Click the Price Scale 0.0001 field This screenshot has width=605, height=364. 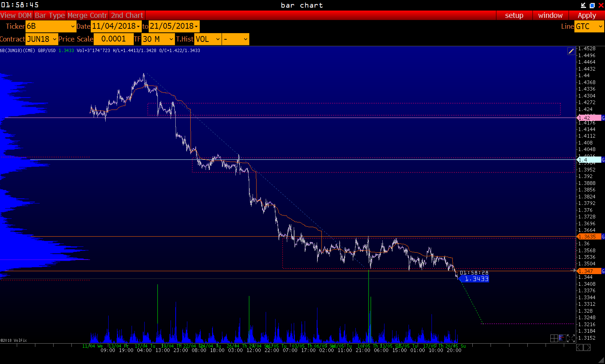point(113,39)
